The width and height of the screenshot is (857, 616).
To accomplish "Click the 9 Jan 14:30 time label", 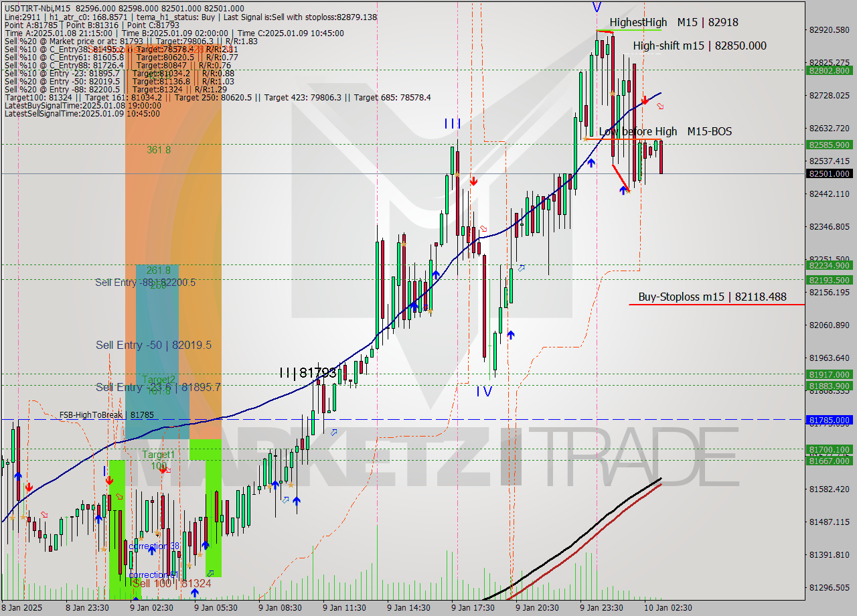I will 408,607.
